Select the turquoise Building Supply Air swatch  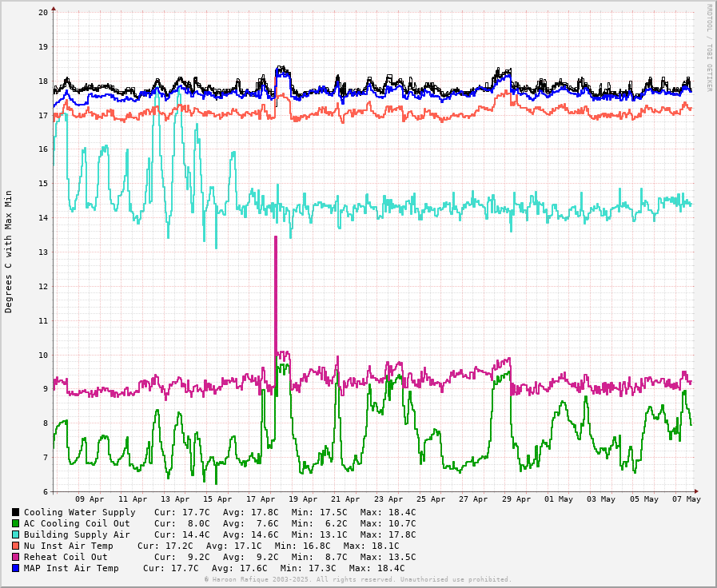(x=15, y=534)
